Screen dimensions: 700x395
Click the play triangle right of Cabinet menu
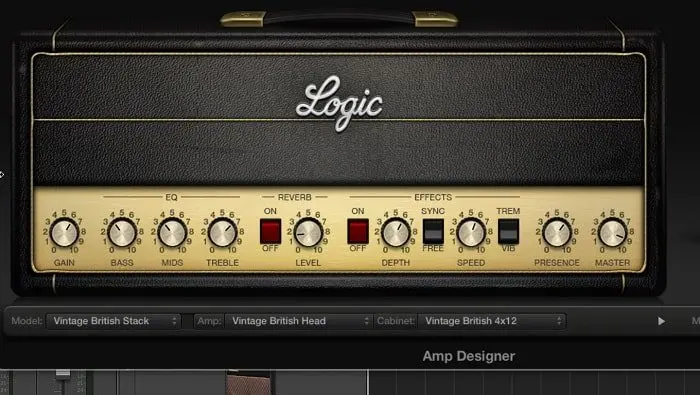coord(661,321)
